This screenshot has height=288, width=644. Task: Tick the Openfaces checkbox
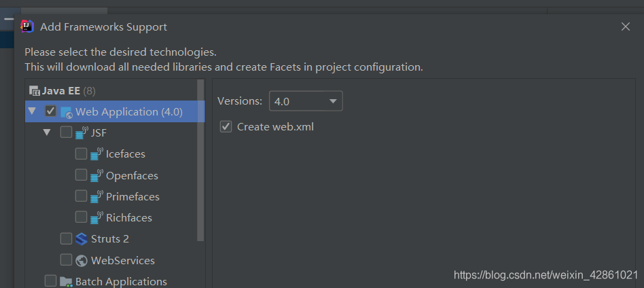(82, 175)
